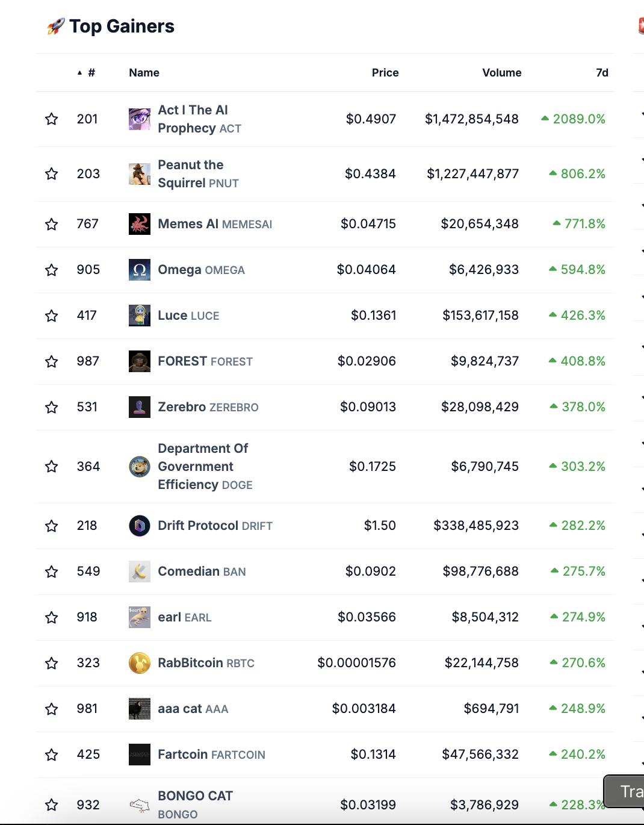644x825 pixels.
Task: Click the Peanut the Squirrel coin logo
Action: (140, 174)
